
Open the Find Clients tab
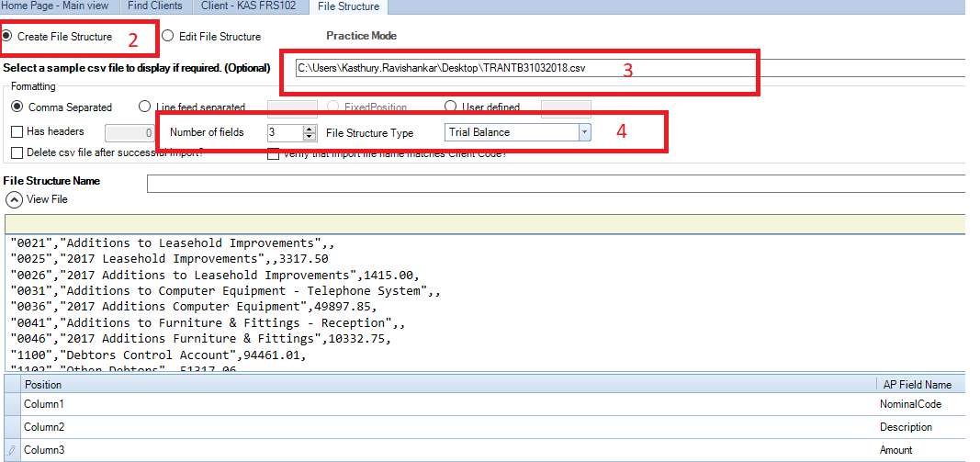[x=155, y=6]
